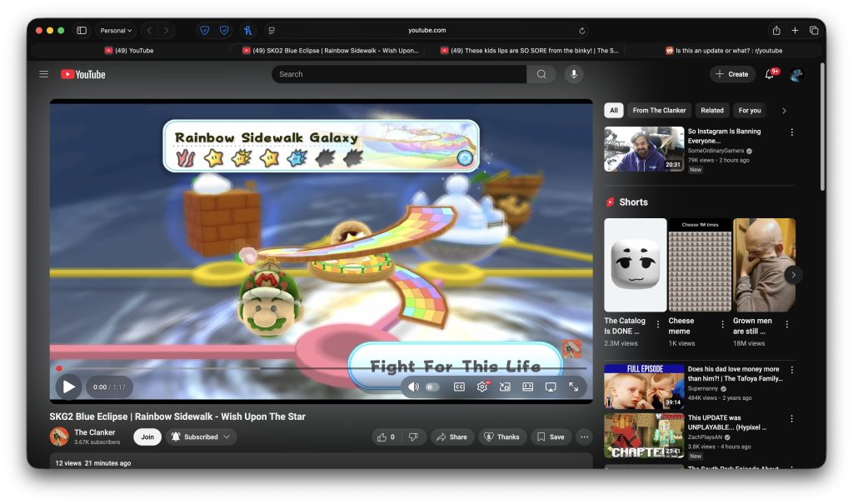
Task: Turn on closed captions (CC)
Action: (x=459, y=387)
